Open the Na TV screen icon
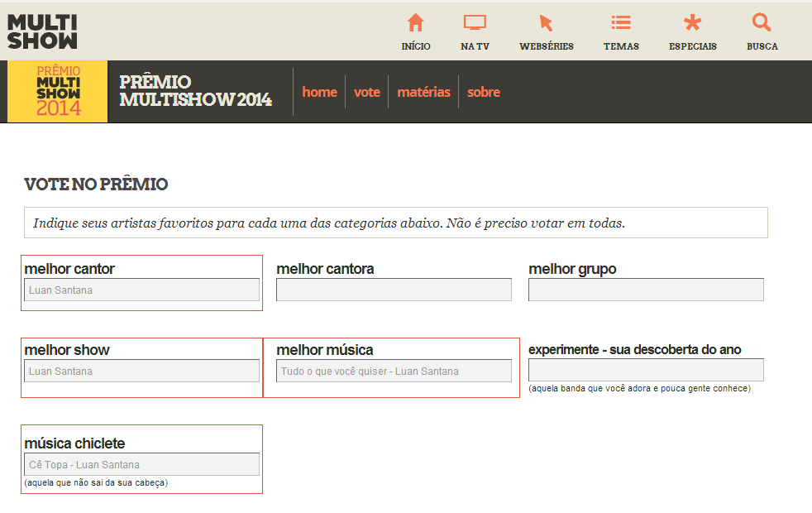The height and width of the screenshot is (513, 812). coord(475,23)
